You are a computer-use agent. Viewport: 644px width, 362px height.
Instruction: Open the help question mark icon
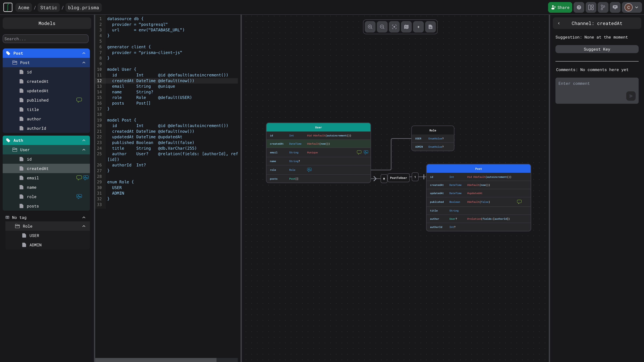(x=579, y=8)
